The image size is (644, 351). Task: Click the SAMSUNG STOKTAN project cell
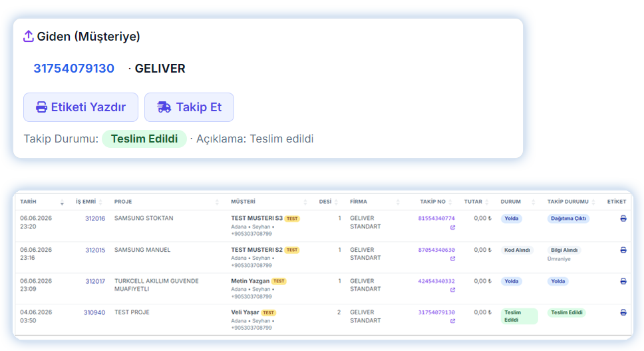click(144, 218)
